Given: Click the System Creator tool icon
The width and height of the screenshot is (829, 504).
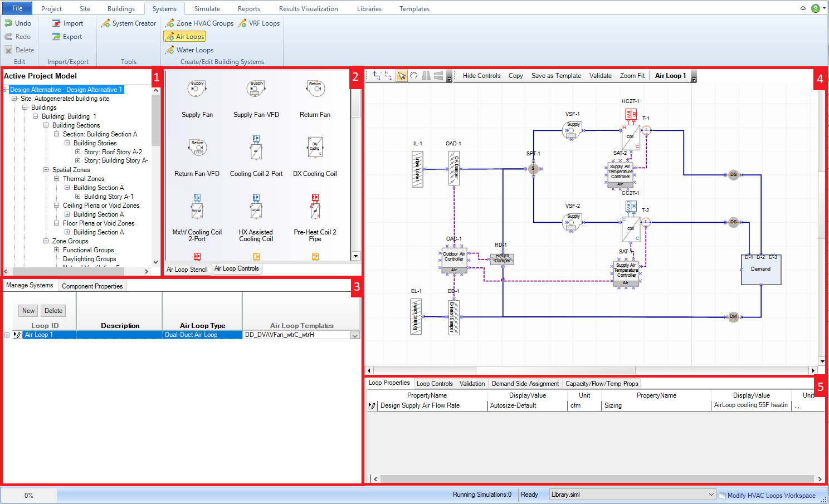Looking at the screenshot, I should point(106,23).
